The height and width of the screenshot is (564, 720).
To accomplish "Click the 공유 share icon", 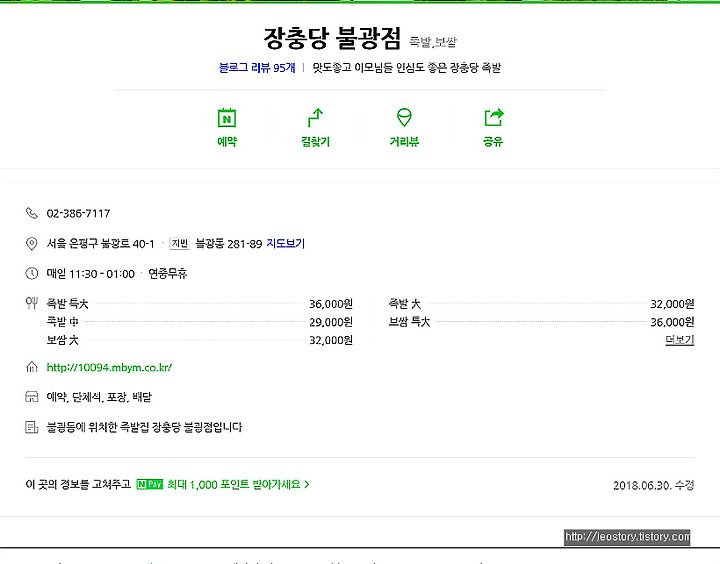I will tap(494, 118).
